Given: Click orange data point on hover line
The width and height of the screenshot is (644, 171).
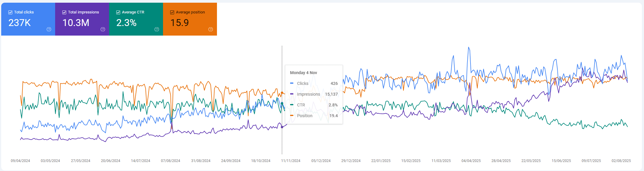Looking at the screenshot, I should 282,93.
